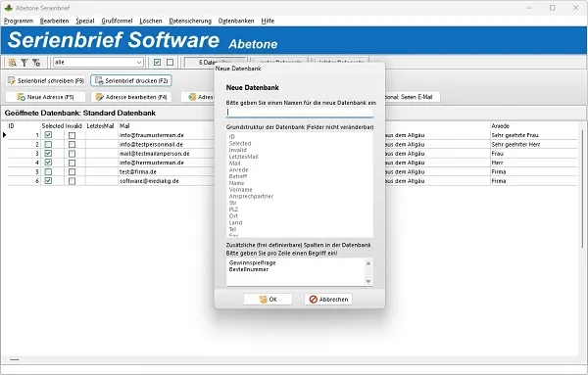
Task: Click 'Ansprechpartner' in base structure list
Action: click(x=251, y=196)
